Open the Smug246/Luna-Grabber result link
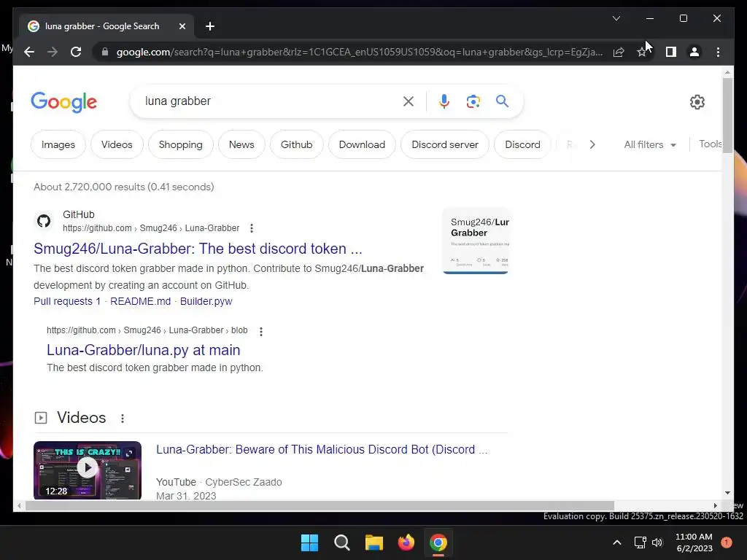 198,249
